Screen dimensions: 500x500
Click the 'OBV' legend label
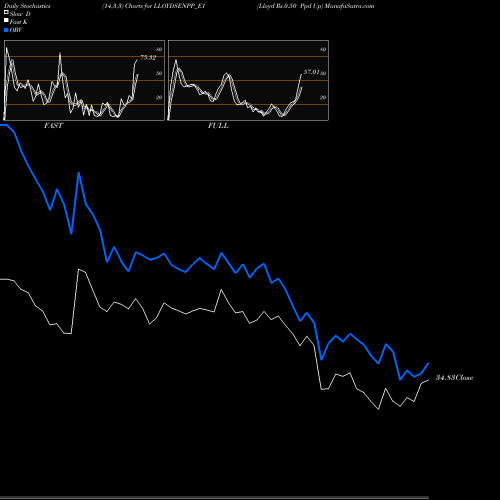pyautogui.click(x=16, y=30)
